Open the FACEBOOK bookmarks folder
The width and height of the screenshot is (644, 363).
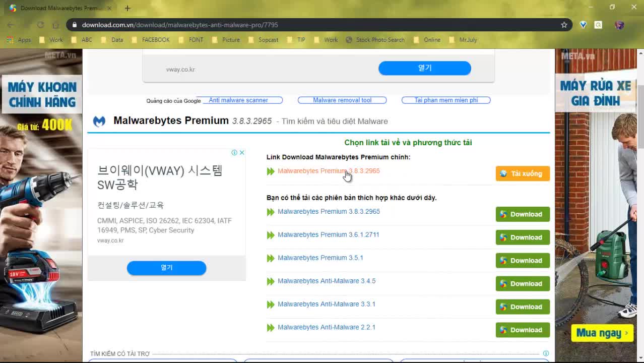151,40
